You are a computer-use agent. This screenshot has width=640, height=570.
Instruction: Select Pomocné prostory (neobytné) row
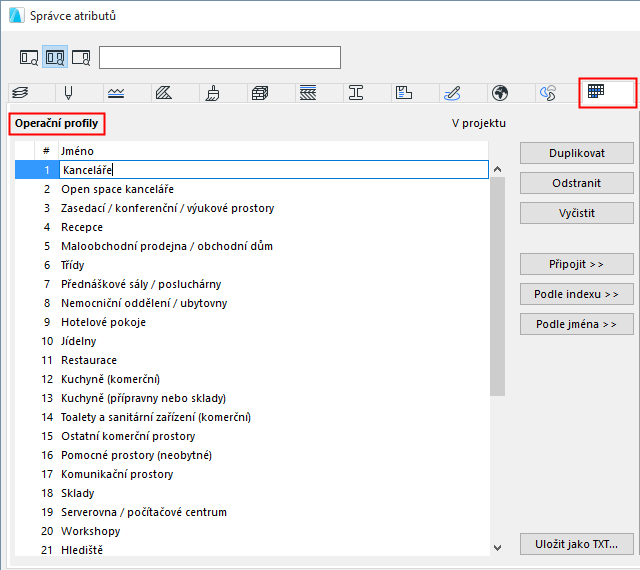[251, 455]
